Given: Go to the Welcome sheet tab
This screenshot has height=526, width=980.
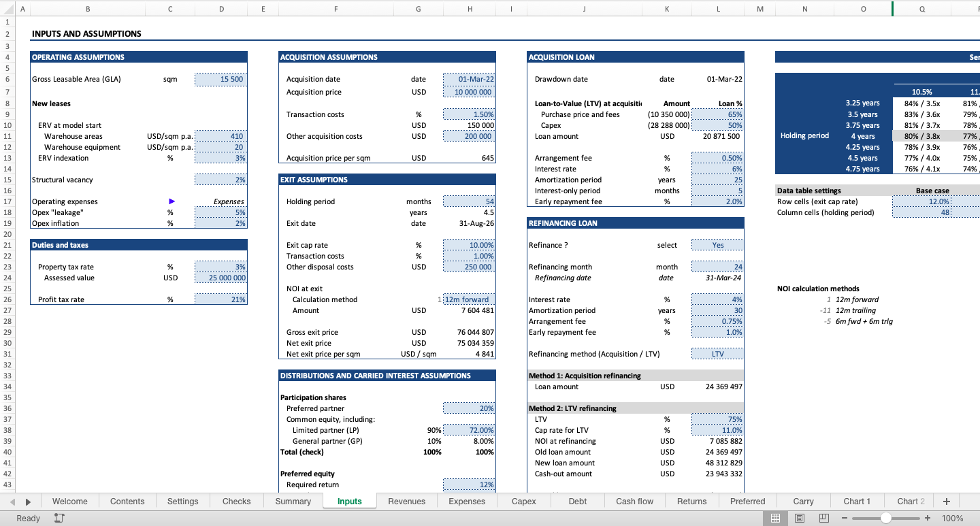Looking at the screenshot, I should coord(69,501).
